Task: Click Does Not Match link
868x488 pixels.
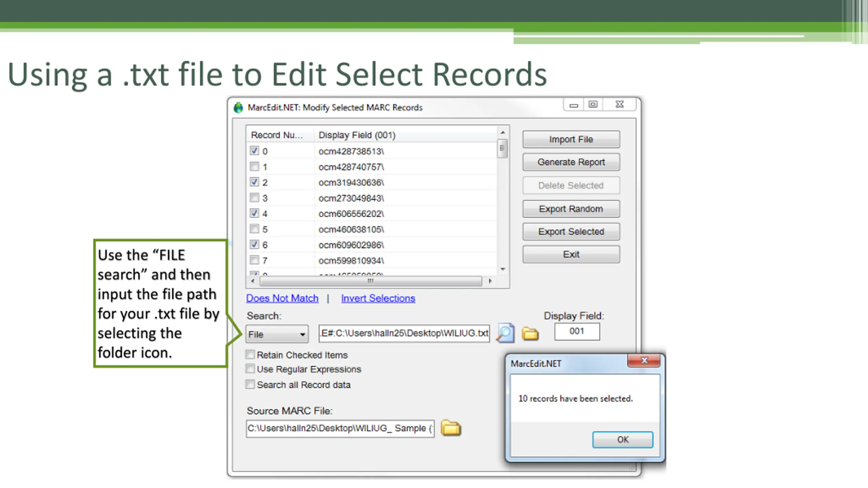Action: click(x=282, y=298)
